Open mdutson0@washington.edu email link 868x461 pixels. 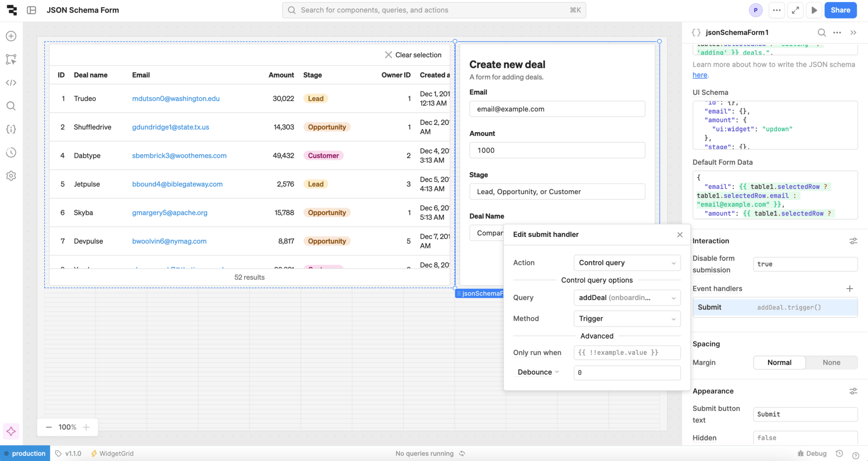point(176,99)
